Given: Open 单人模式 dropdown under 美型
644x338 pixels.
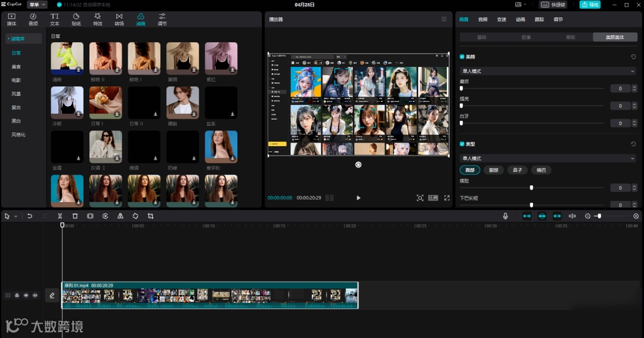Looking at the screenshot, I should pyautogui.click(x=548, y=158).
